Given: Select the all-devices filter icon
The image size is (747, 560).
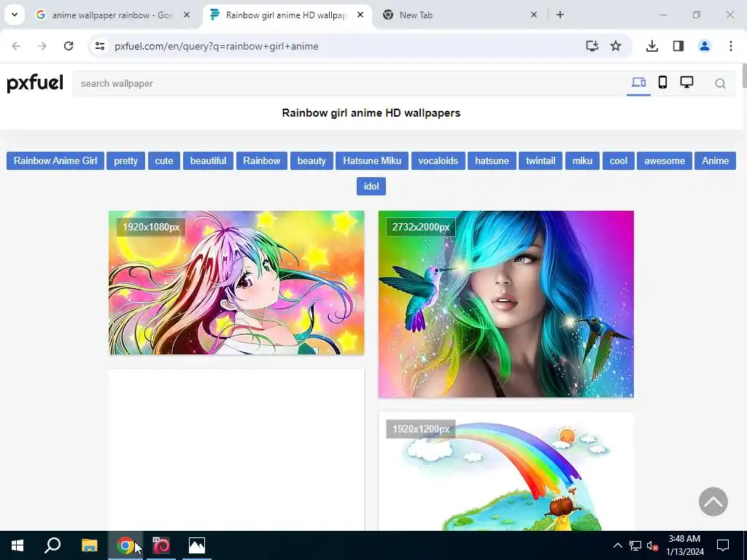Looking at the screenshot, I should 638,82.
